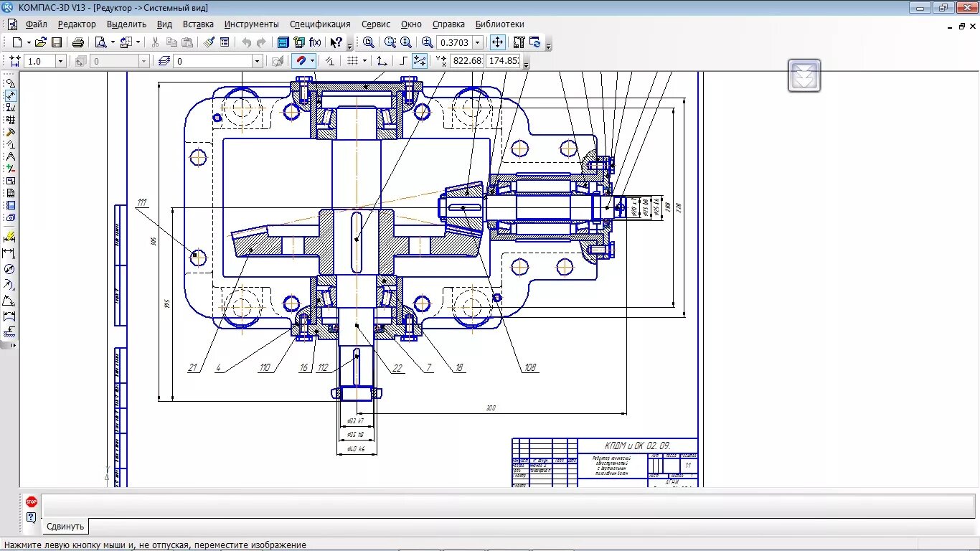Viewport: 980px width, 551px height.
Task: Click the copy properties brush icon
Action: tap(209, 42)
